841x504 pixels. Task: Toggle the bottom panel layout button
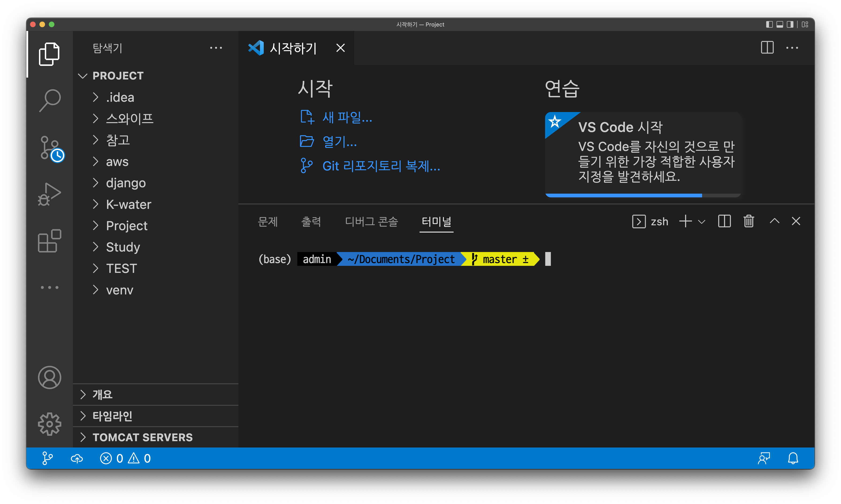[780, 24]
